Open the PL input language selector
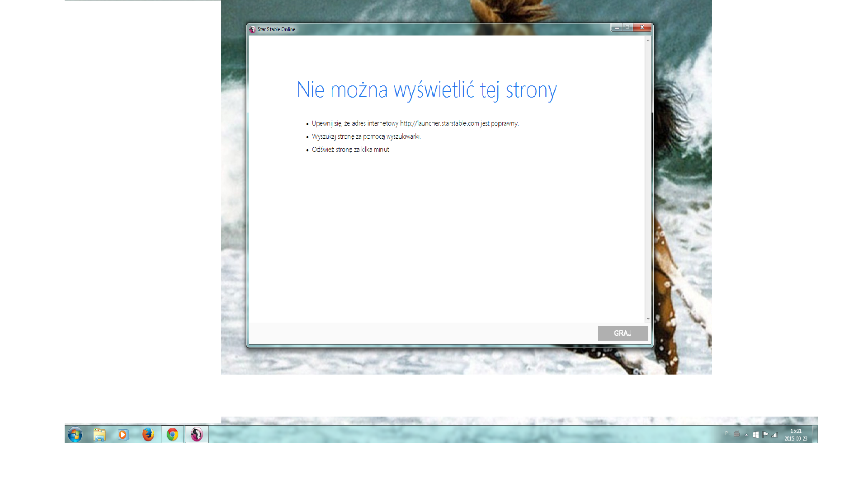This screenshot has height=488, width=868. (x=727, y=434)
